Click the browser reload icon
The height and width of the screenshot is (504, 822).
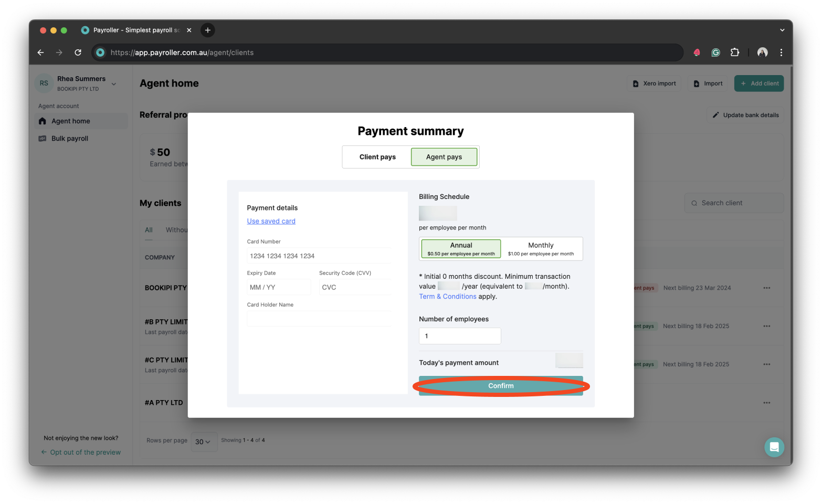click(x=78, y=52)
